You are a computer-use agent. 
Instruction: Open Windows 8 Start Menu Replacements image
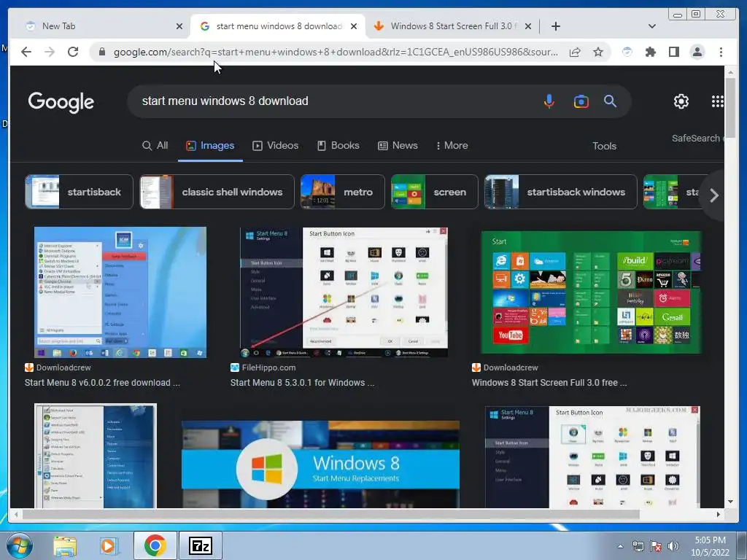pos(321,464)
